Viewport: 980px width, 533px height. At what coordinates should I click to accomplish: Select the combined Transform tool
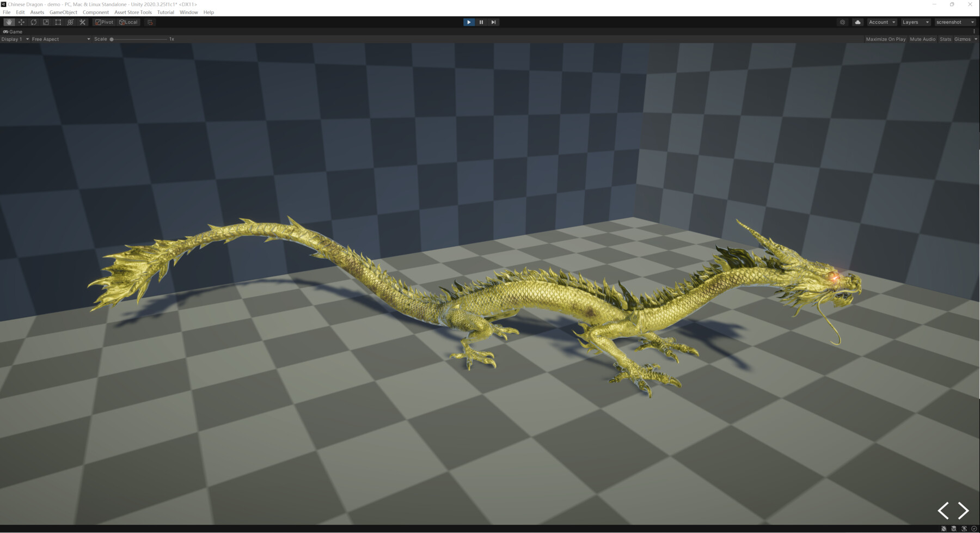pos(70,22)
